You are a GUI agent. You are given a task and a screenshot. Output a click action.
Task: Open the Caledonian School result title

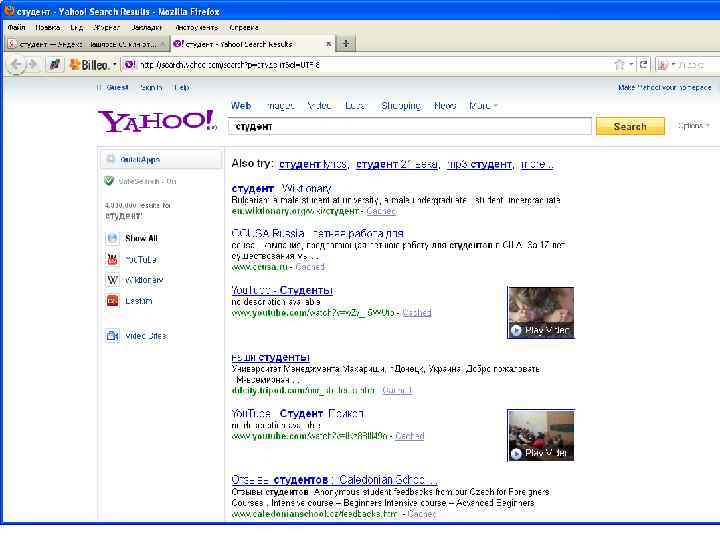pos(334,480)
